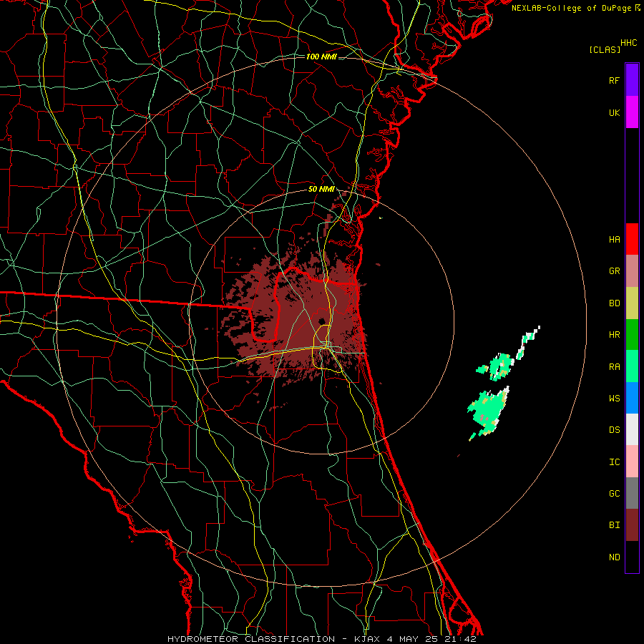Click the ND legend label
Viewport: 644px width, 644px height.
click(614, 557)
